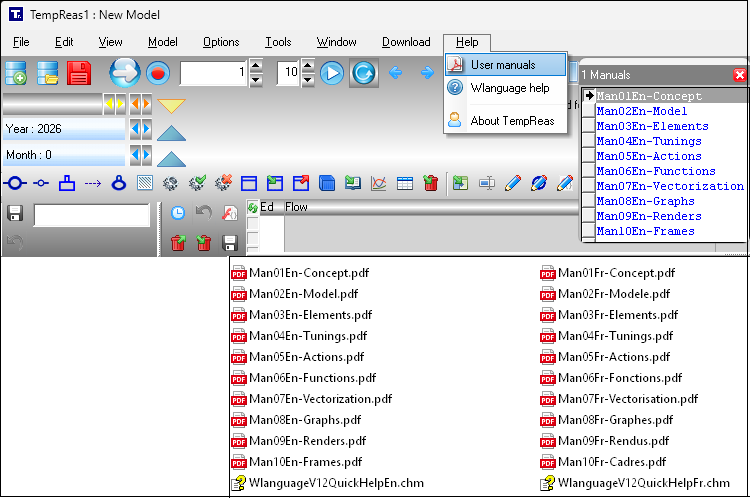The width and height of the screenshot is (750, 498).
Task: Click the trash icon beside the table icon
Action: (430, 183)
